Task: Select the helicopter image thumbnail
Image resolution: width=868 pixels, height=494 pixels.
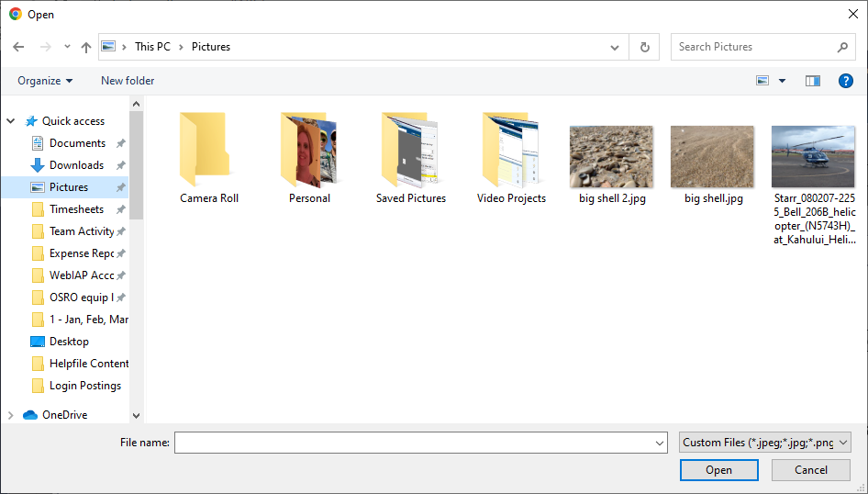Action: point(813,157)
